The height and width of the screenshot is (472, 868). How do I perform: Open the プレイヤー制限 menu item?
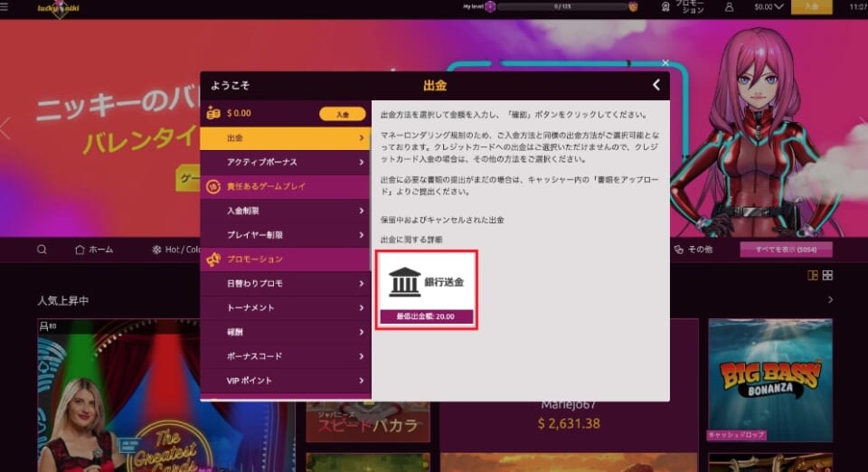[286, 235]
